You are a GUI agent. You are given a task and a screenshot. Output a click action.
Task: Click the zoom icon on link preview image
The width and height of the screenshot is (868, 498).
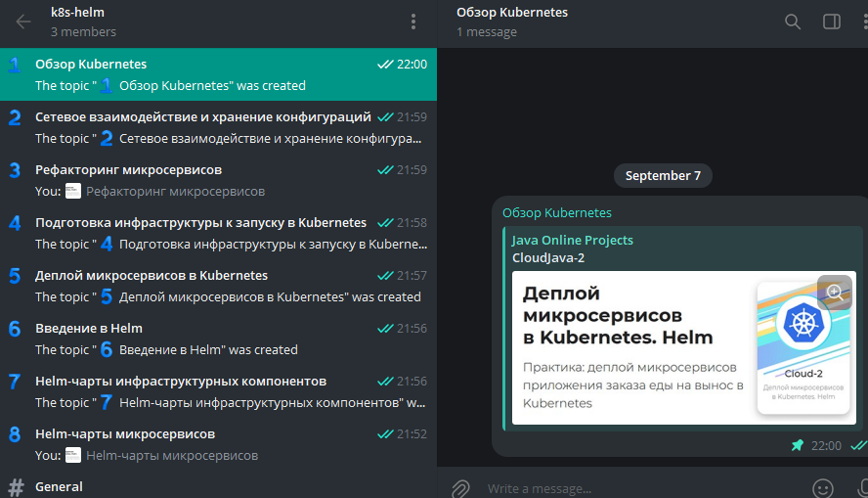(835, 292)
